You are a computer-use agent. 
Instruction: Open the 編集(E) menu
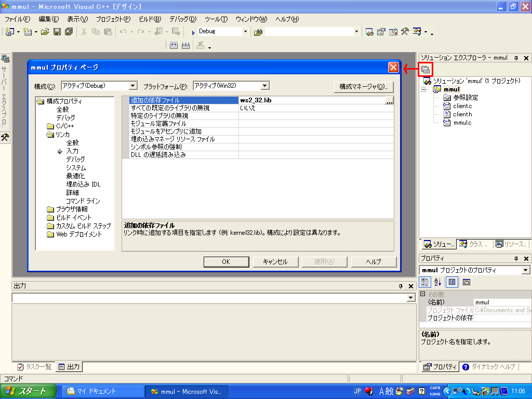(x=49, y=19)
